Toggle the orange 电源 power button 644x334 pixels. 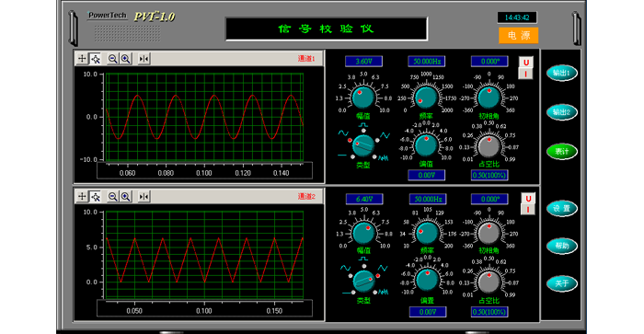point(518,35)
